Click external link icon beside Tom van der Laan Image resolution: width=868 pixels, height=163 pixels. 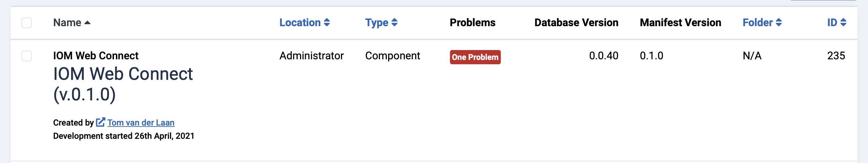pyautogui.click(x=100, y=122)
